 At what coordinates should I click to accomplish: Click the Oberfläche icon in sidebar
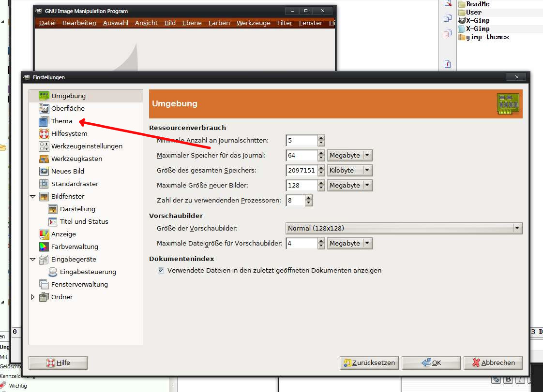tap(44, 109)
